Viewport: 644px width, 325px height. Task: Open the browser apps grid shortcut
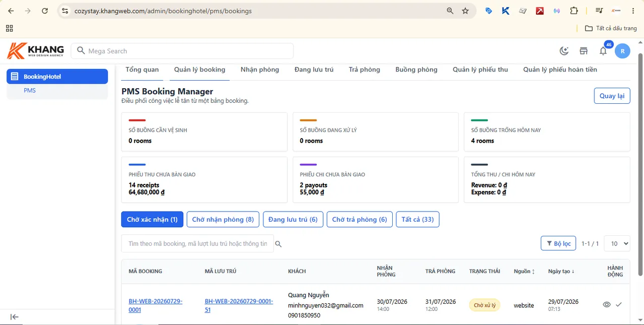[x=10, y=28]
